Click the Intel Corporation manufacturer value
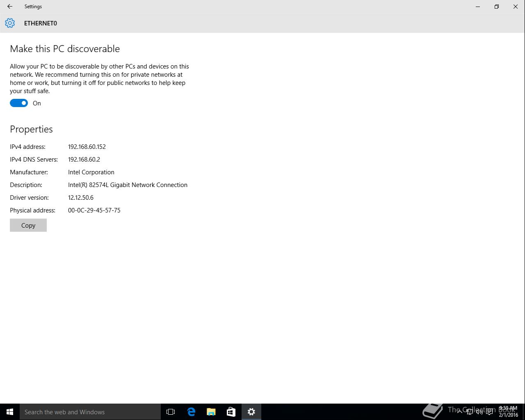 click(91, 172)
